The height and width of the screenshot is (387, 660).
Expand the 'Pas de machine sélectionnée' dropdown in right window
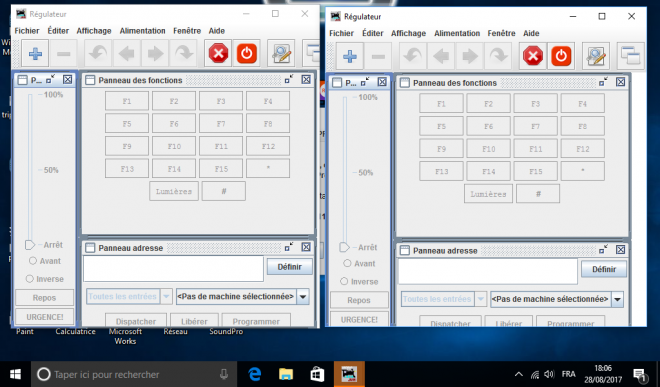(617, 299)
